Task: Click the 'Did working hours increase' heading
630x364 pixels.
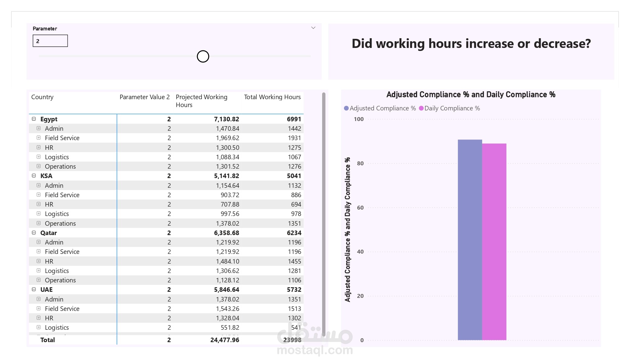Action: [x=471, y=44]
